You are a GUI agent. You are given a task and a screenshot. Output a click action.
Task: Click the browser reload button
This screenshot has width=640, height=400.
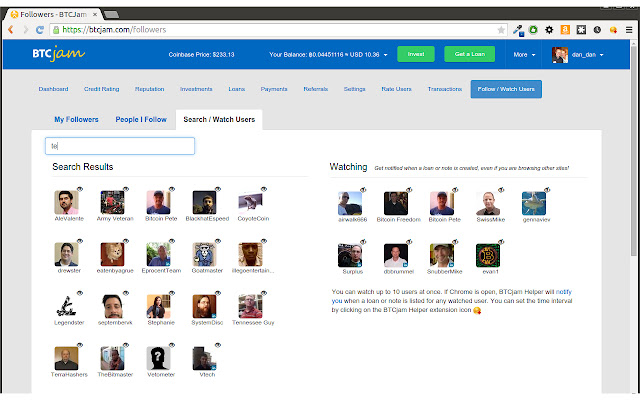pyautogui.click(x=40, y=30)
